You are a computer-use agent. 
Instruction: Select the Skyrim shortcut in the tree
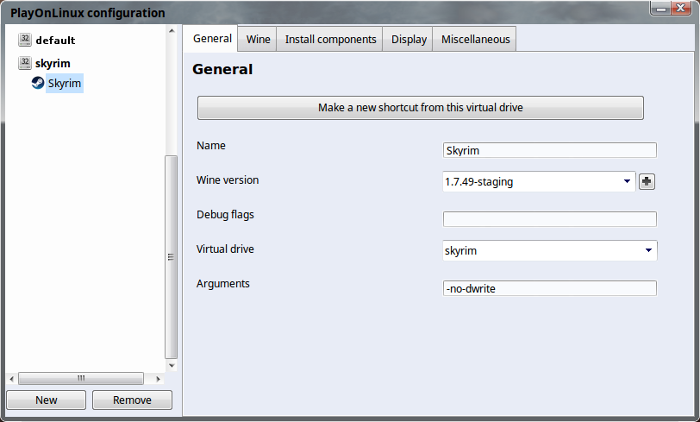64,83
